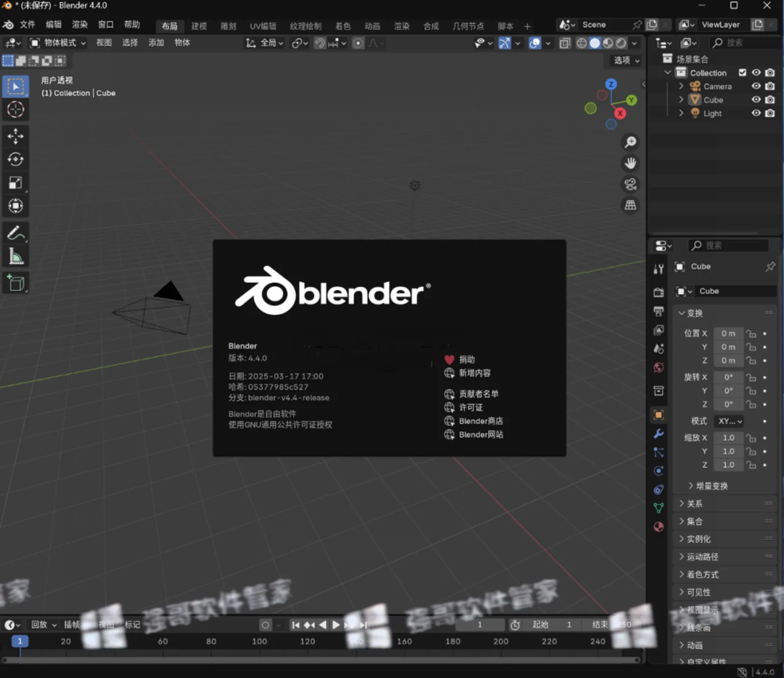This screenshot has width=784, height=678.
Task: Open the Object Constraints properties tab
Action: (x=659, y=490)
